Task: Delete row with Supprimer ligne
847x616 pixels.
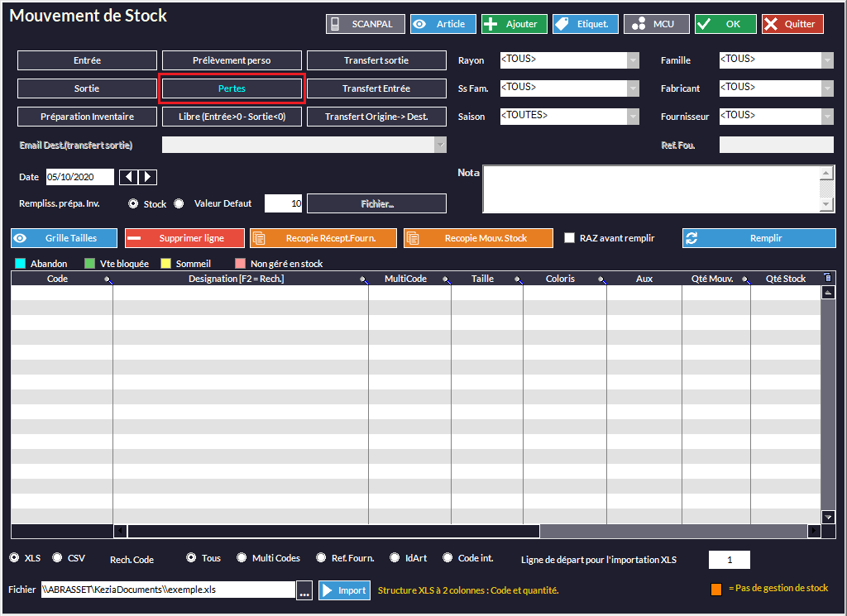Action: click(x=184, y=238)
